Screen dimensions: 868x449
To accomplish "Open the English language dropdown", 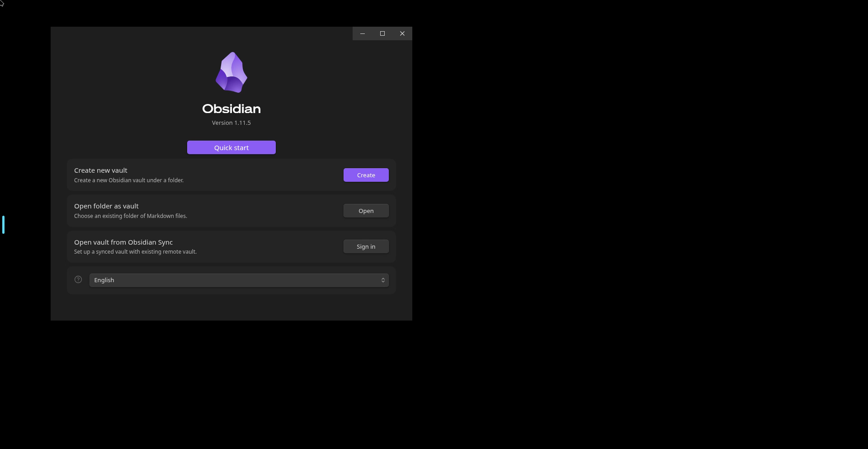I will point(239,280).
